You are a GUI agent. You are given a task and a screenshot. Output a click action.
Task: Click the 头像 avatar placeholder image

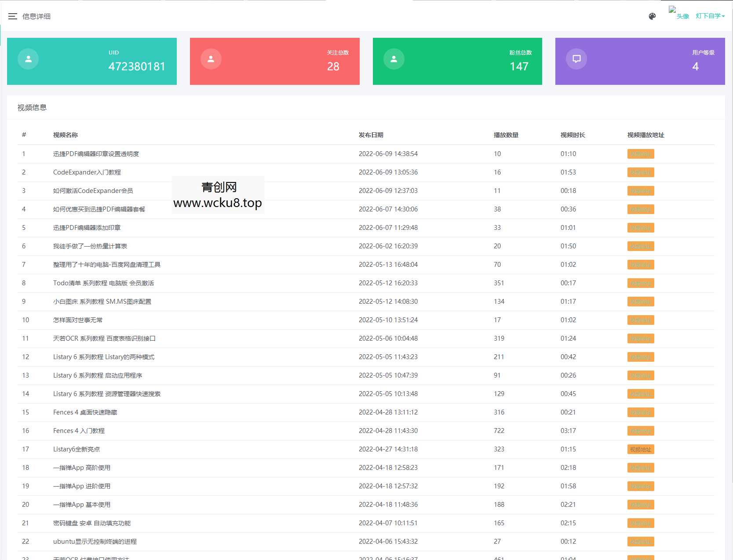[678, 12]
